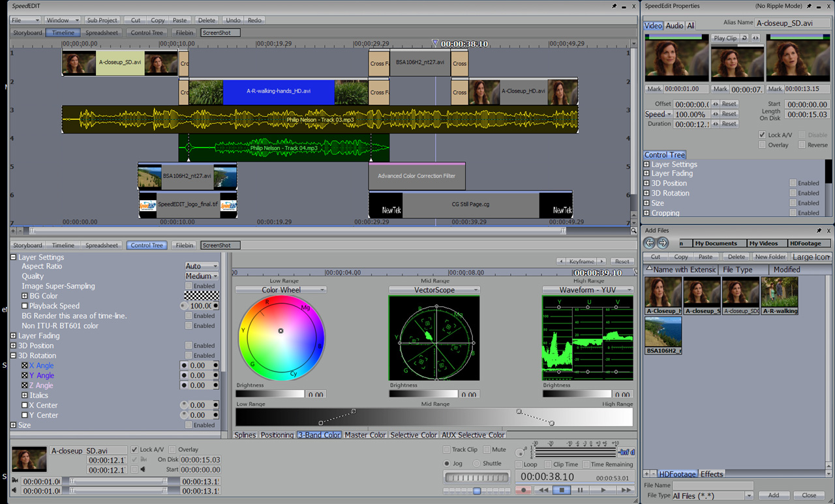This screenshot has height=504, width=835.
Task: Enable the Loop checkbox
Action: 519,465
